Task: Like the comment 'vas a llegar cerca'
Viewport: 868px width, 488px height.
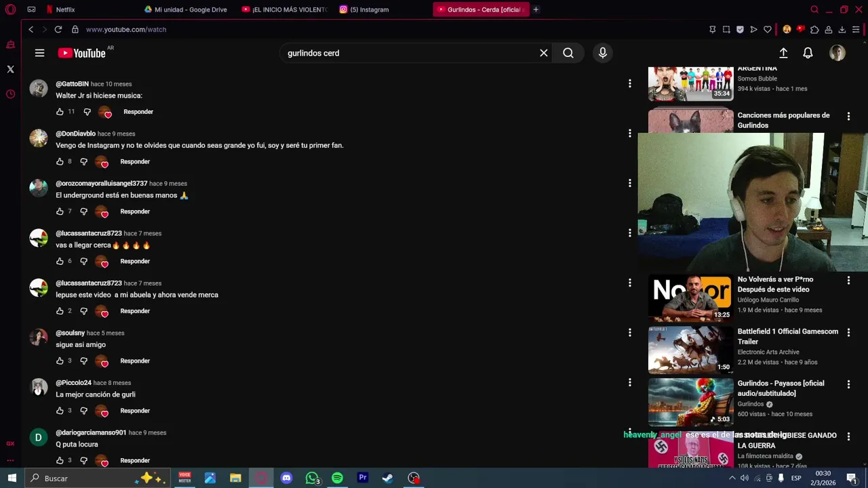Action: [x=60, y=261]
